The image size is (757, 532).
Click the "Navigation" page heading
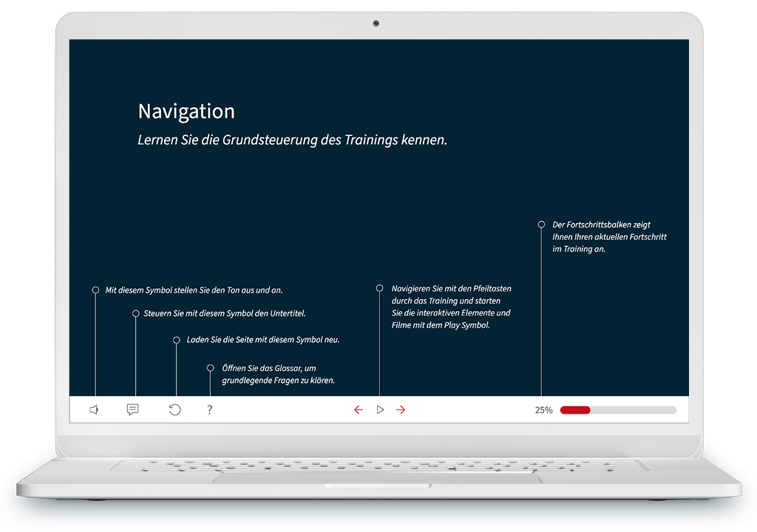(x=186, y=111)
